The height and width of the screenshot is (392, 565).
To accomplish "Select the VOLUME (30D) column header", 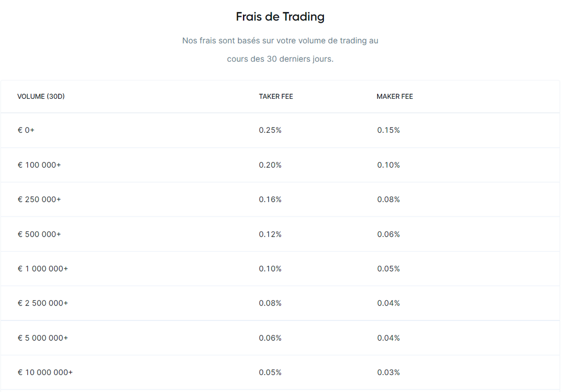I will 41,96.
